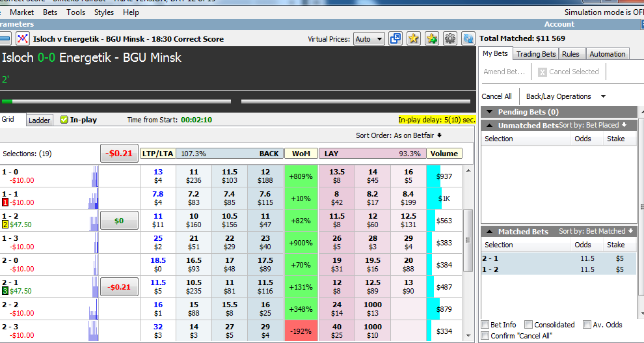
Task: Back 1 - 0 at odds 12
Action: click(265, 176)
